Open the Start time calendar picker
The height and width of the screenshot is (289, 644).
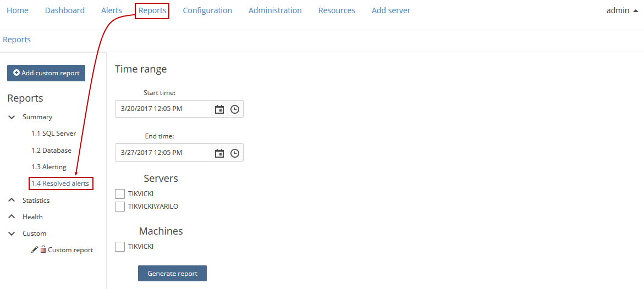(220, 109)
